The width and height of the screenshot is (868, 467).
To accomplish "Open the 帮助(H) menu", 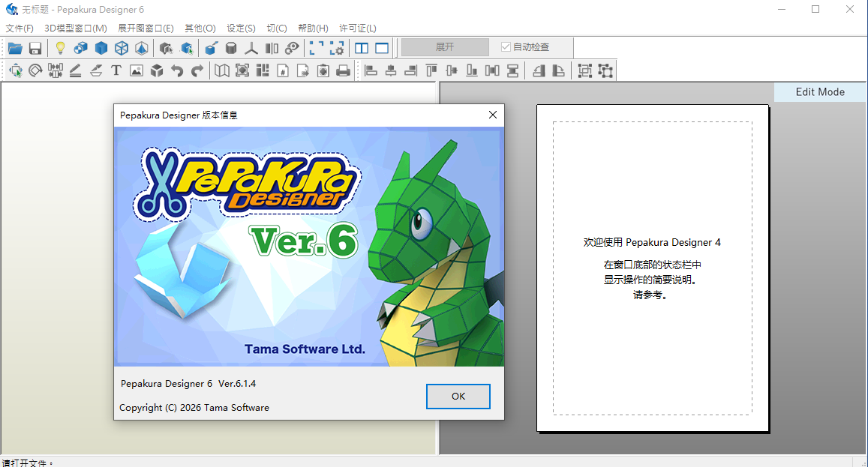I will (x=313, y=28).
